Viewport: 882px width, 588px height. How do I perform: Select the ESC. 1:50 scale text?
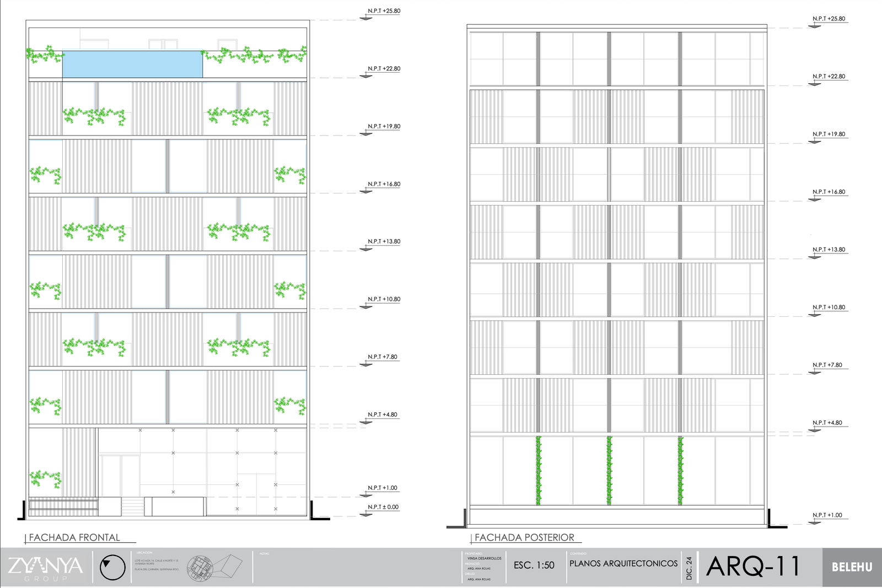click(534, 565)
